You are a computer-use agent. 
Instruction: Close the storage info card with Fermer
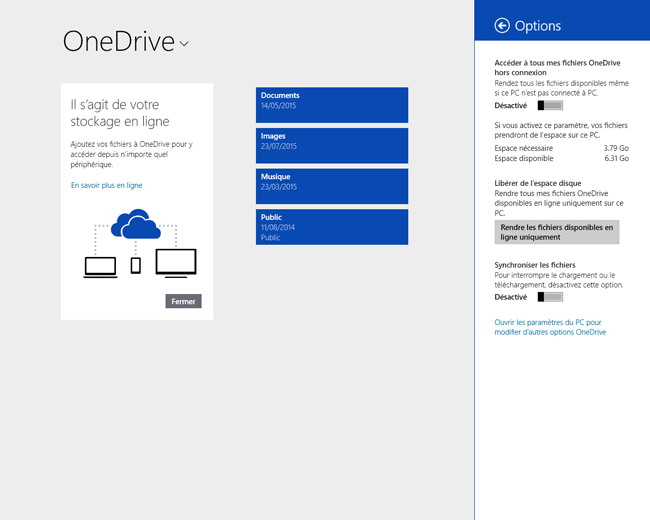(183, 301)
